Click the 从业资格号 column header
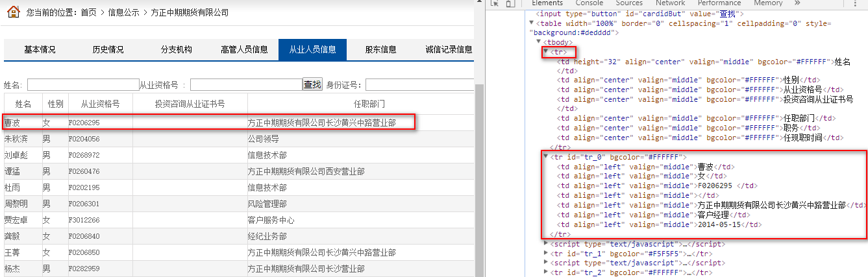868x277 pixels. tap(100, 104)
